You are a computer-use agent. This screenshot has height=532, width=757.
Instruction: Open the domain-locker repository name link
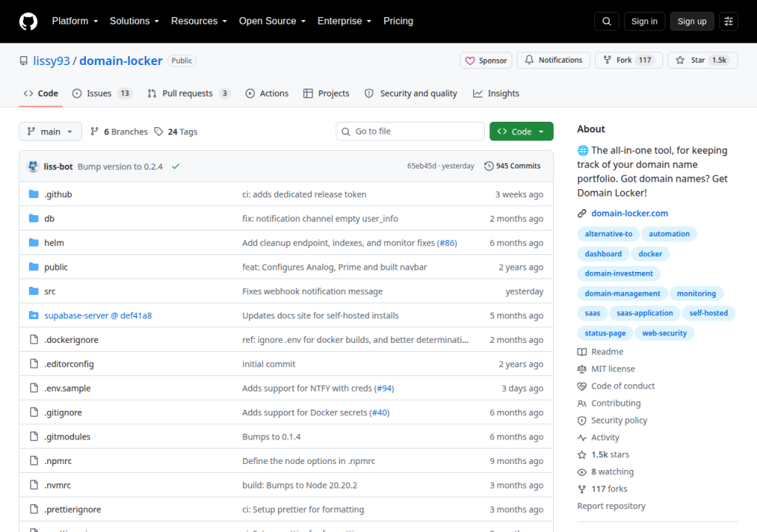120,61
